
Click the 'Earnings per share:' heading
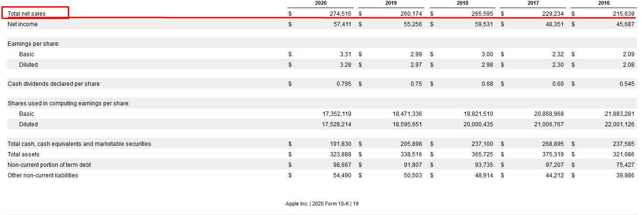click(33, 44)
